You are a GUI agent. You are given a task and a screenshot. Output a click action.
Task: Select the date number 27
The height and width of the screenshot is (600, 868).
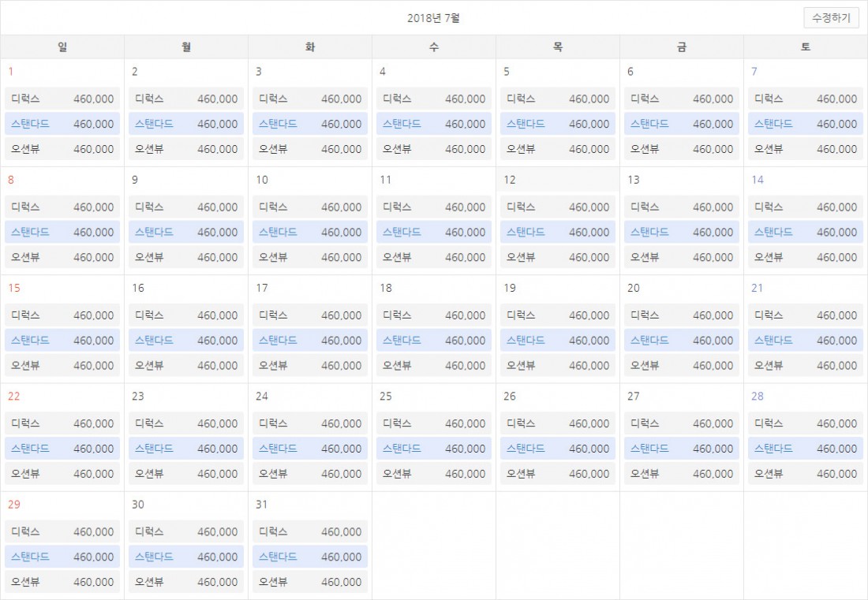pyautogui.click(x=634, y=397)
